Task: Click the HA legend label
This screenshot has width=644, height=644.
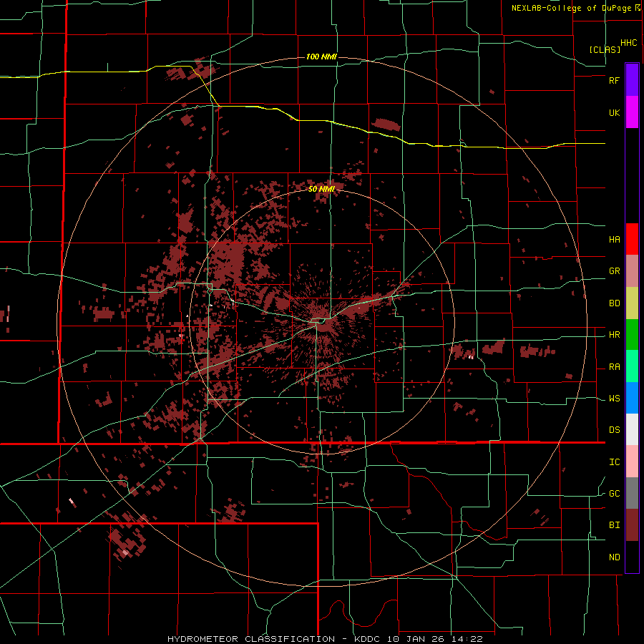Action: click(614, 240)
